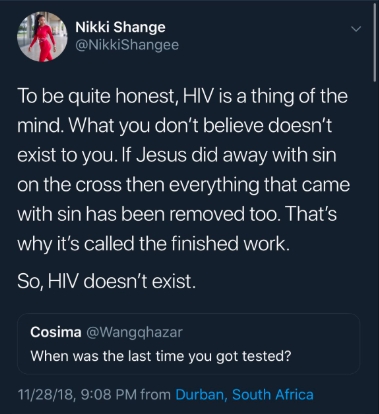The height and width of the screenshot is (414, 379).
Task: Click 'Durban' in the location link
Action: click(200, 395)
